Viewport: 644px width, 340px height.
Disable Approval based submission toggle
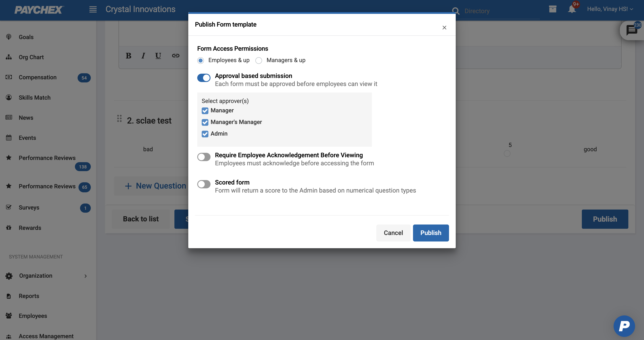coord(204,78)
